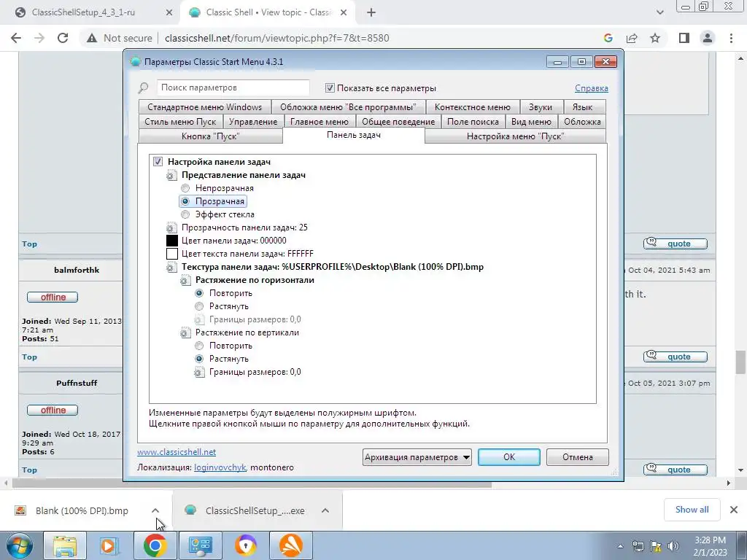The width and height of the screenshot is (747, 560).
Task: Click Chrome address bar URL
Action: 276,38
